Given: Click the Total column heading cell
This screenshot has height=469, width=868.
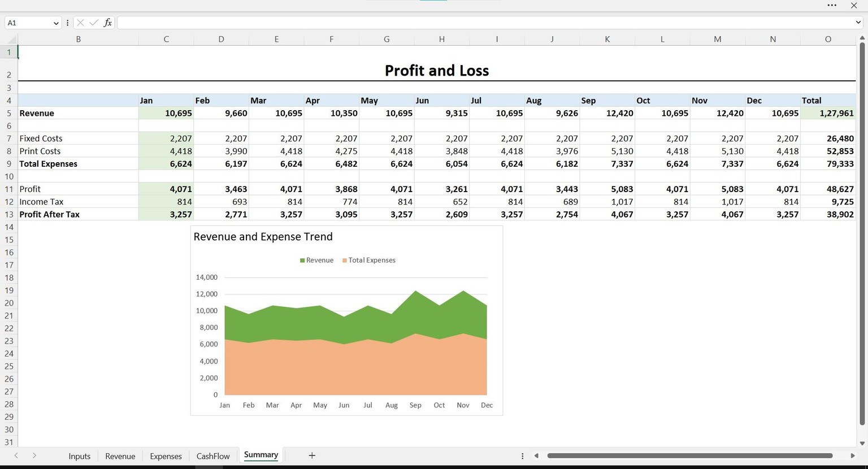Looking at the screenshot, I should point(828,101).
